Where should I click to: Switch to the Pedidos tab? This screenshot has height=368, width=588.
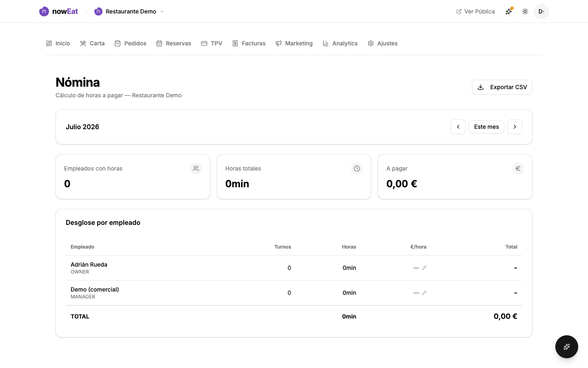130,43
